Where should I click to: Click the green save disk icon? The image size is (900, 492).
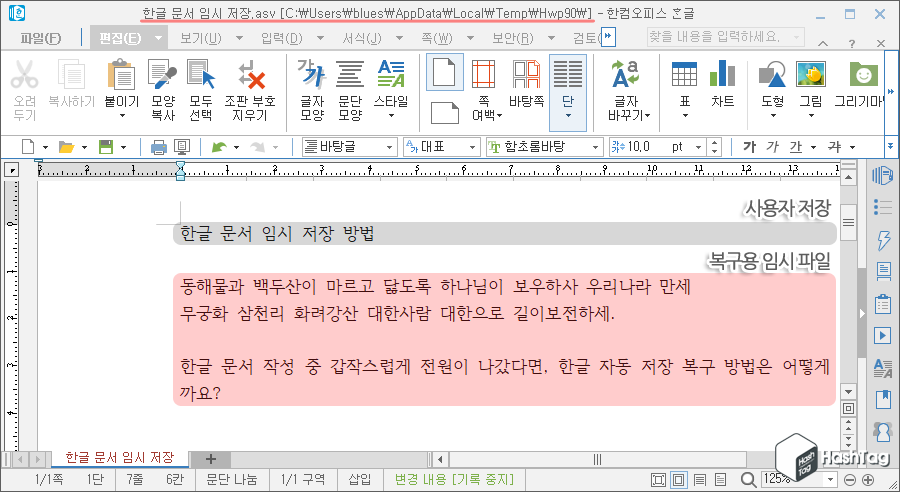pos(106,147)
